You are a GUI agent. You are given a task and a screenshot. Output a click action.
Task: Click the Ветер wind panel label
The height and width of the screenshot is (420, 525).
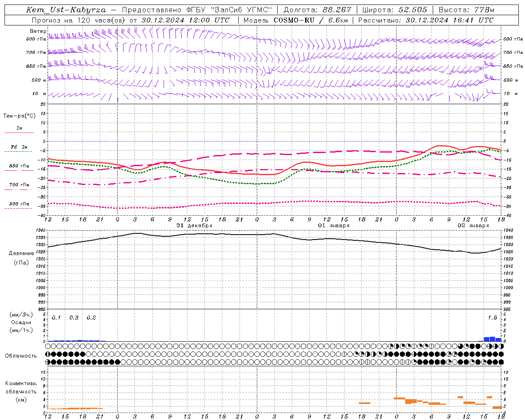(38, 31)
